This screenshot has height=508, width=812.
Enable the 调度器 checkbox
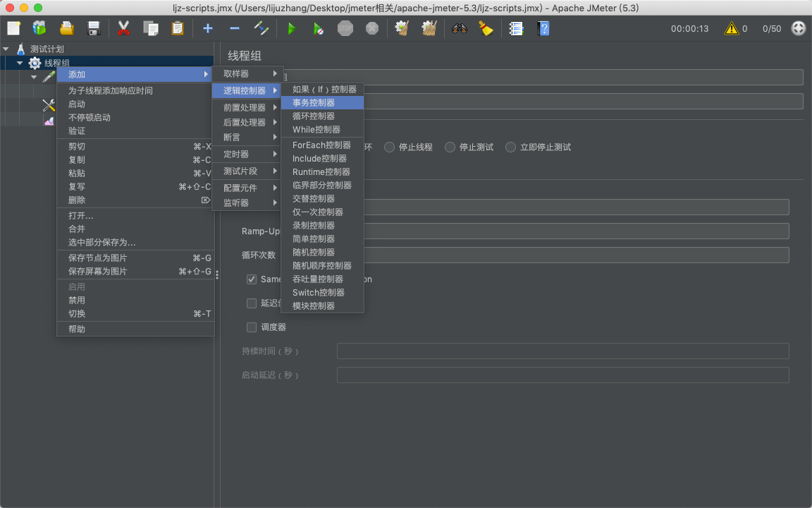click(252, 327)
